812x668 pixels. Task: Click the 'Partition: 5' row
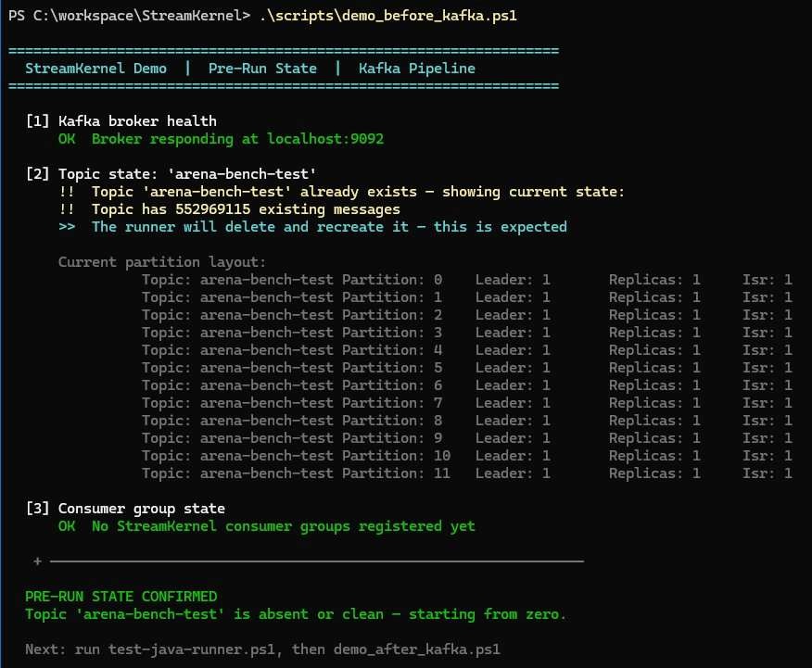coord(466,368)
